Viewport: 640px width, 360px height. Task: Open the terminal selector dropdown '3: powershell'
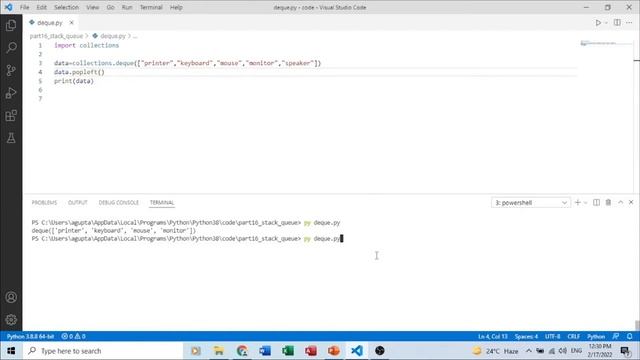tap(531, 203)
